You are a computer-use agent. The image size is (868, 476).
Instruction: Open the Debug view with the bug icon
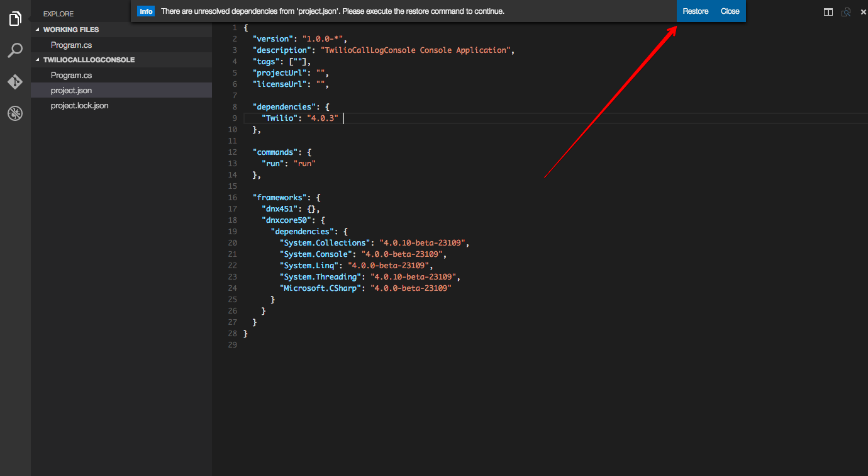point(15,113)
